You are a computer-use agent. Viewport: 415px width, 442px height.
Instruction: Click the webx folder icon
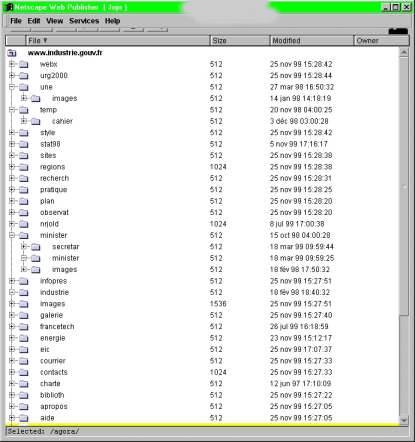(x=24, y=64)
